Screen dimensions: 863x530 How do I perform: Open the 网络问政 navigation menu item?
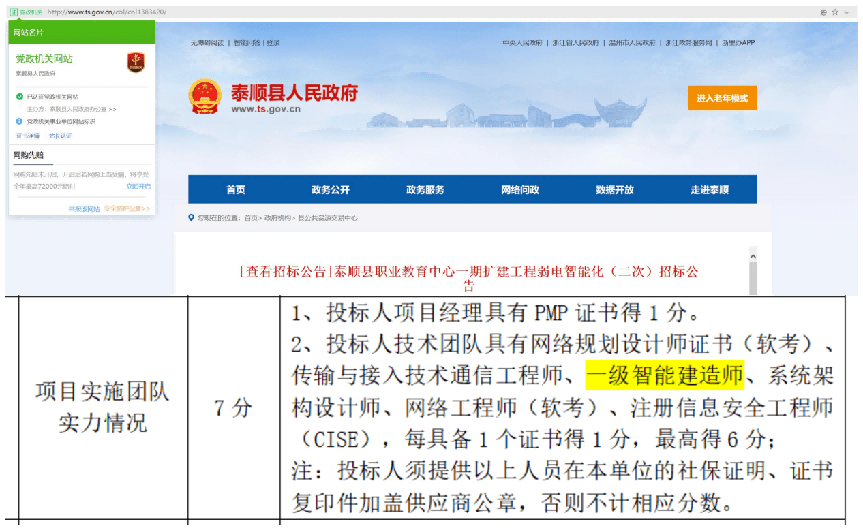click(520, 189)
